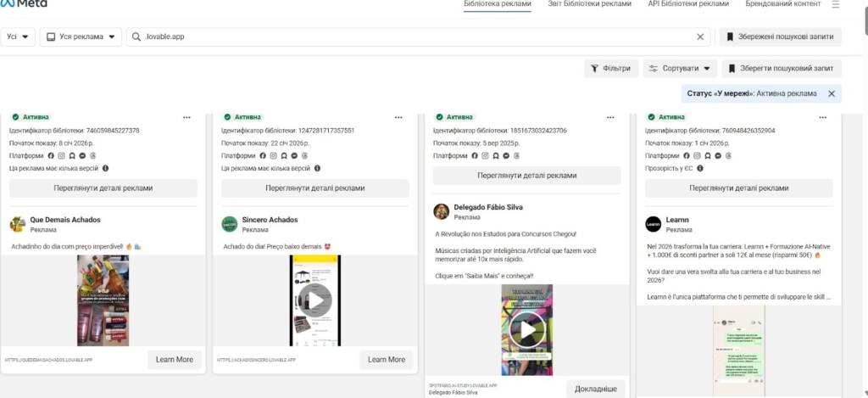Screen dimensions: 868x398
Task: Click the Delegado Fábio Silva profile avatar
Action: point(441,211)
